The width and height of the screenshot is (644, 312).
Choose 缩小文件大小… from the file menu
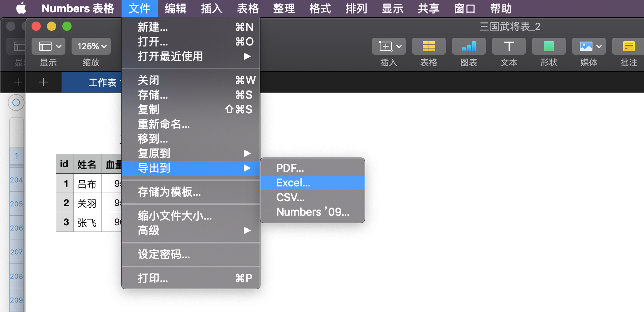click(x=191, y=216)
